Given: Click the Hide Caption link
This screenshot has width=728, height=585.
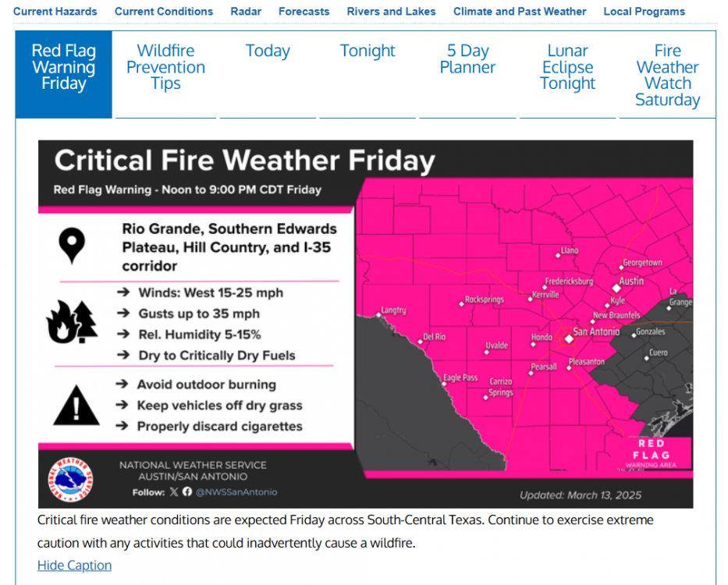Looking at the screenshot, I should pyautogui.click(x=74, y=565).
